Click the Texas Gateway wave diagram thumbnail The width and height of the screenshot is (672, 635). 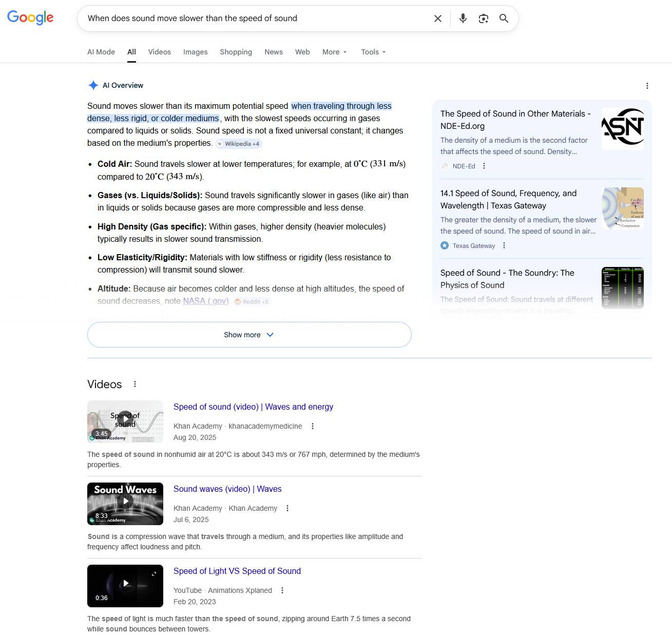(x=623, y=208)
